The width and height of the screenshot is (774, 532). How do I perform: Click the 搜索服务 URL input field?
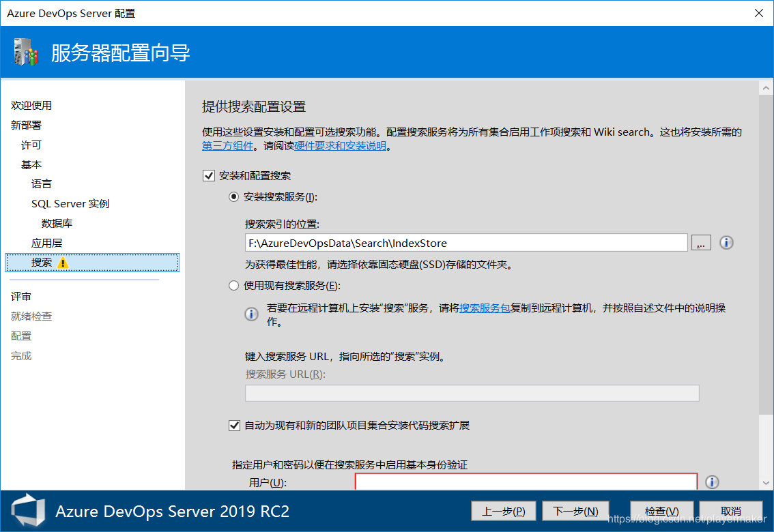pyautogui.click(x=472, y=393)
